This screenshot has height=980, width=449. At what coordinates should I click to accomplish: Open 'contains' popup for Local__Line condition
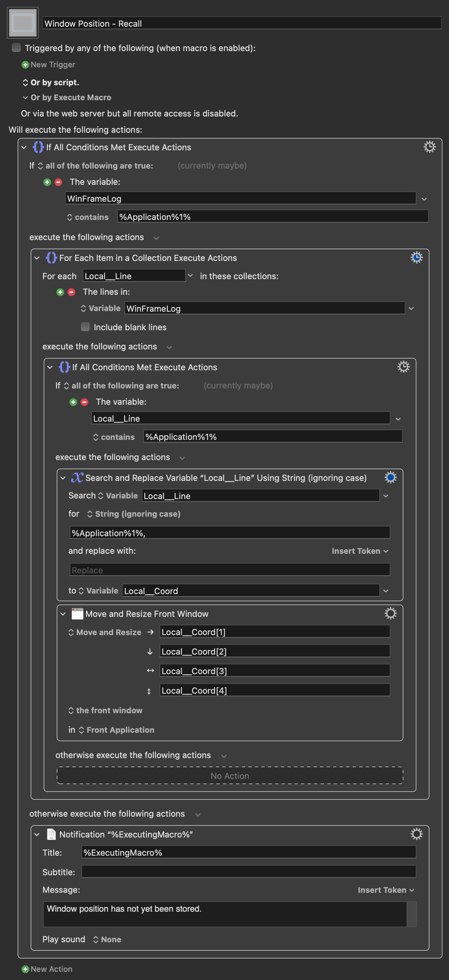tap(114, 437)
